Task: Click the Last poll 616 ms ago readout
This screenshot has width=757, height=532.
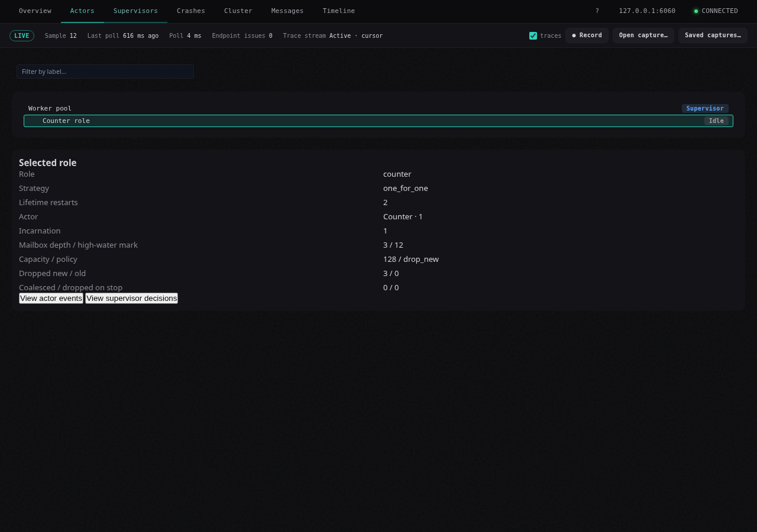Action: (x=123, y=36)
